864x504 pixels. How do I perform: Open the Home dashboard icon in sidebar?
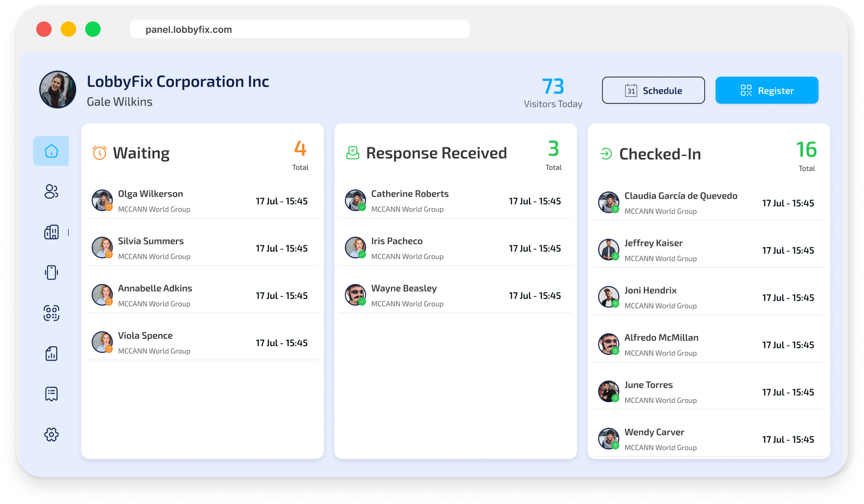click(x=51, y=151)
